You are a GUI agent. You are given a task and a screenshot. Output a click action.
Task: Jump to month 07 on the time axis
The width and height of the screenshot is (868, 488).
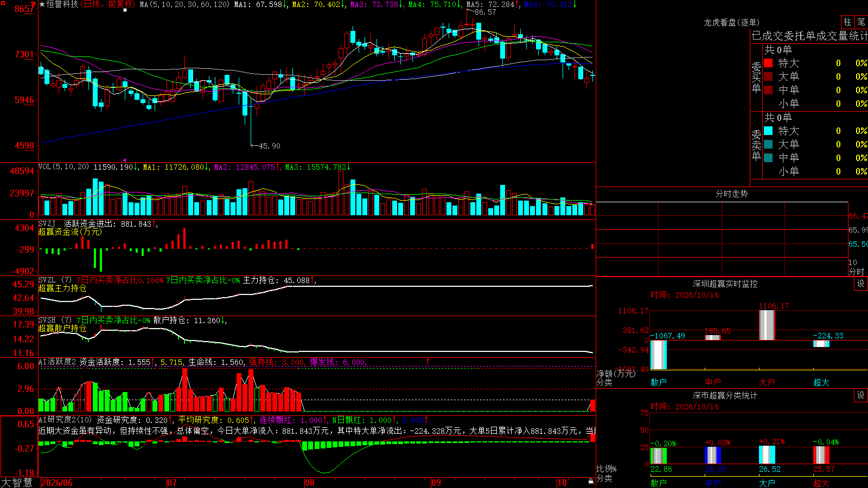(172, 483)
